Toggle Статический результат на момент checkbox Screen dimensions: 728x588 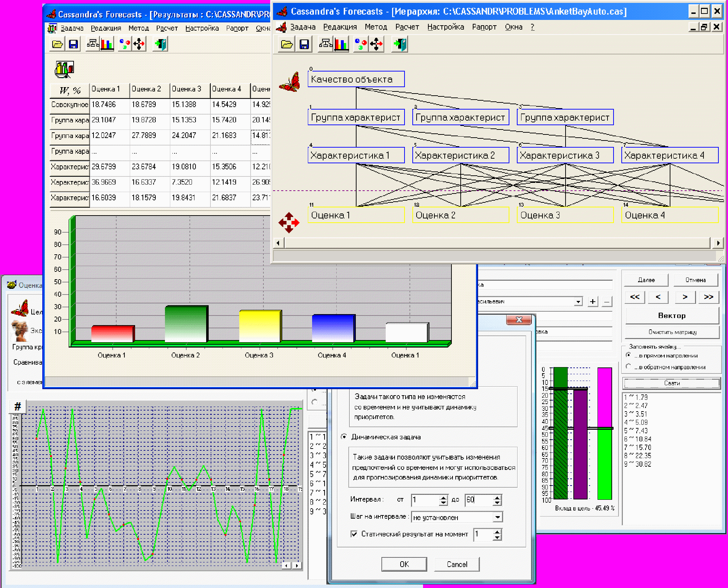354,534
